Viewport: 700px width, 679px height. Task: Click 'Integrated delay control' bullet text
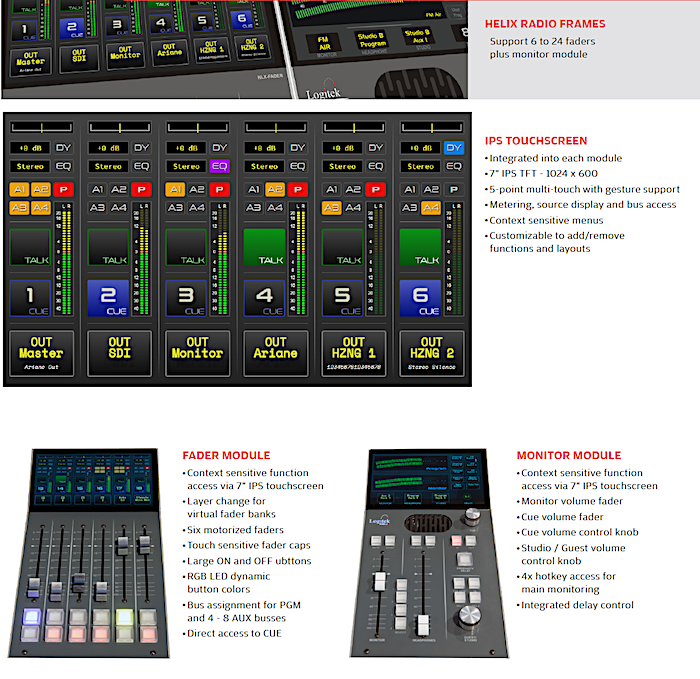coord(577,605)
